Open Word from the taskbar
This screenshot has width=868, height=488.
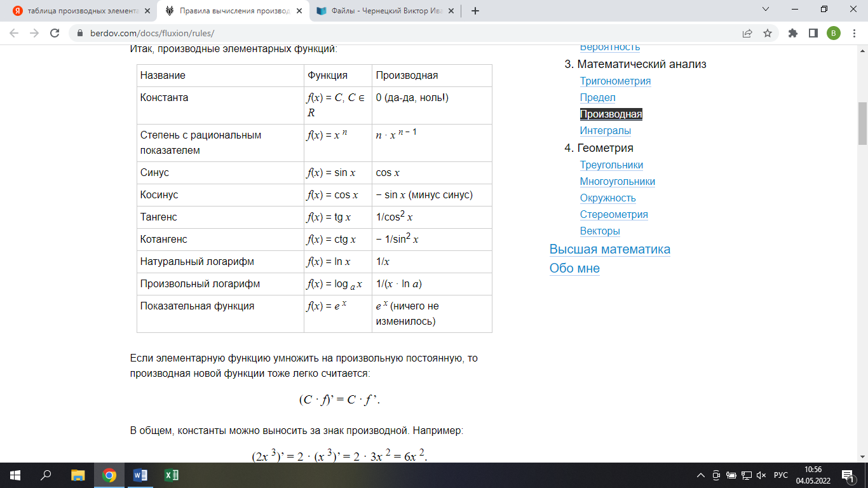(140, 475)
